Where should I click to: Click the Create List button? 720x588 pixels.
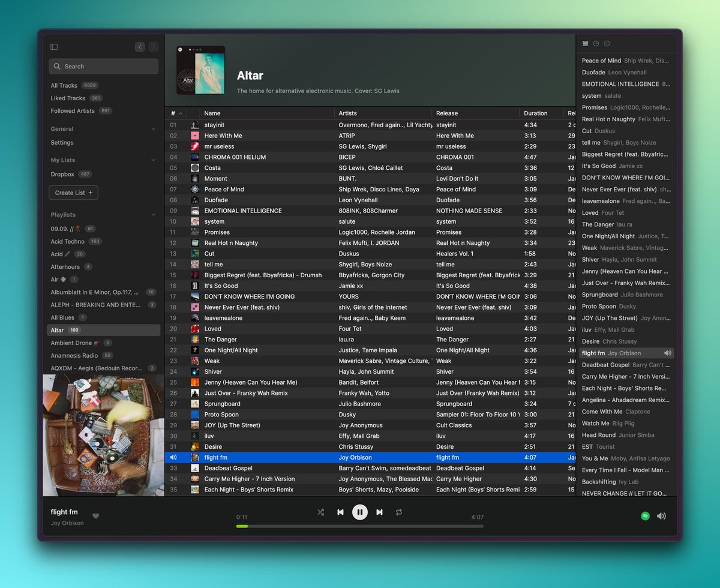pyautogui.click(x=73, y=193)
